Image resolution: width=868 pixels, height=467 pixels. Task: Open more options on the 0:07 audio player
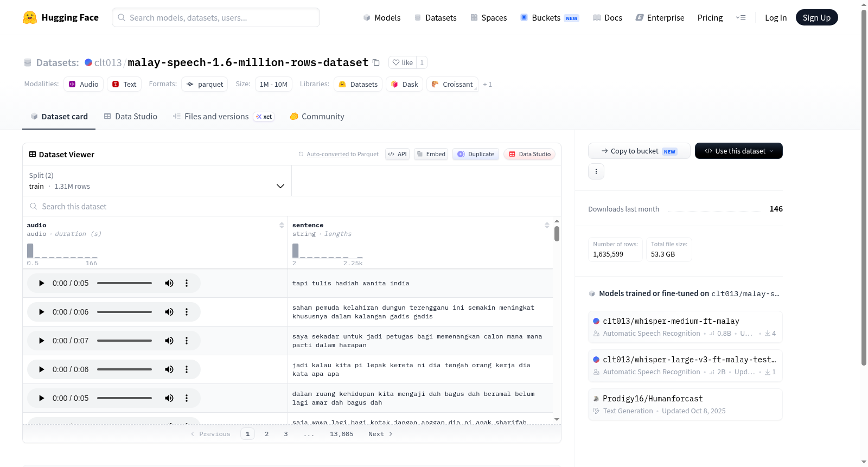tap(187, 341)
